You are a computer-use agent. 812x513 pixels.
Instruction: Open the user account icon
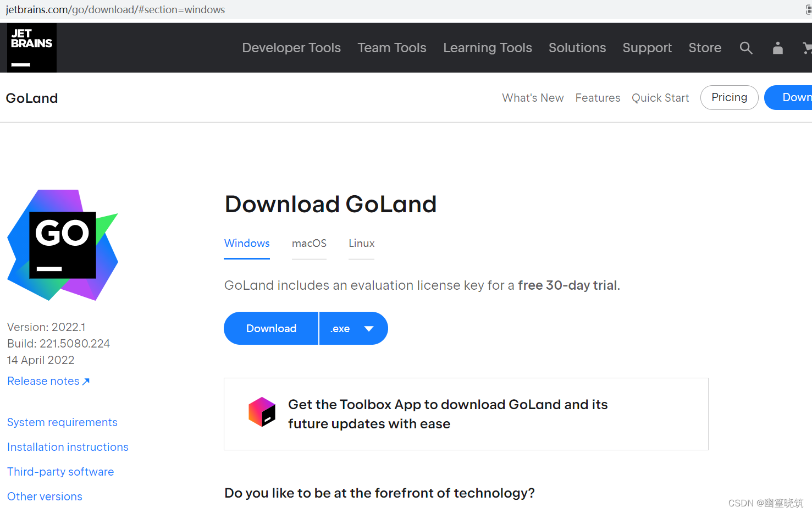777,48
